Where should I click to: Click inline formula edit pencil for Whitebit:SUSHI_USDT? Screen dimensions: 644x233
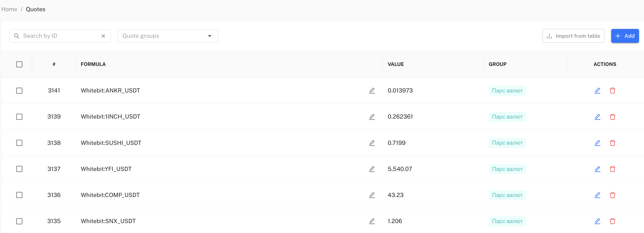click(372, 143)
